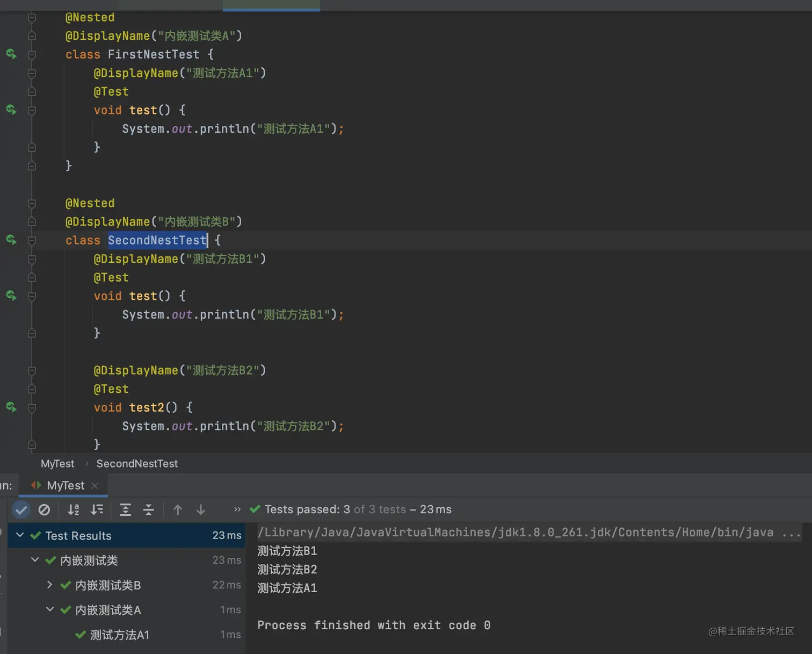This screenshot has width=812, height=654.
Task: Jump to previous failed test arrow
Action: click(178, 509)
